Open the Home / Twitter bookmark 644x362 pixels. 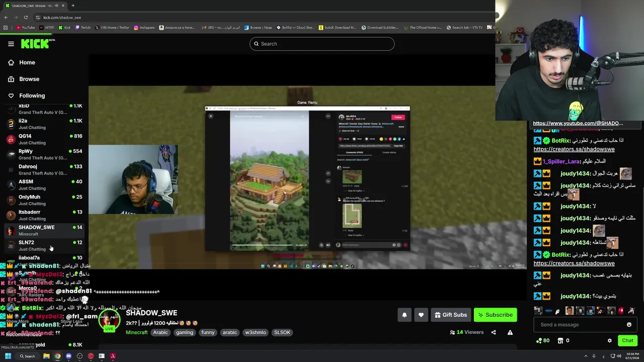point(112,28)
